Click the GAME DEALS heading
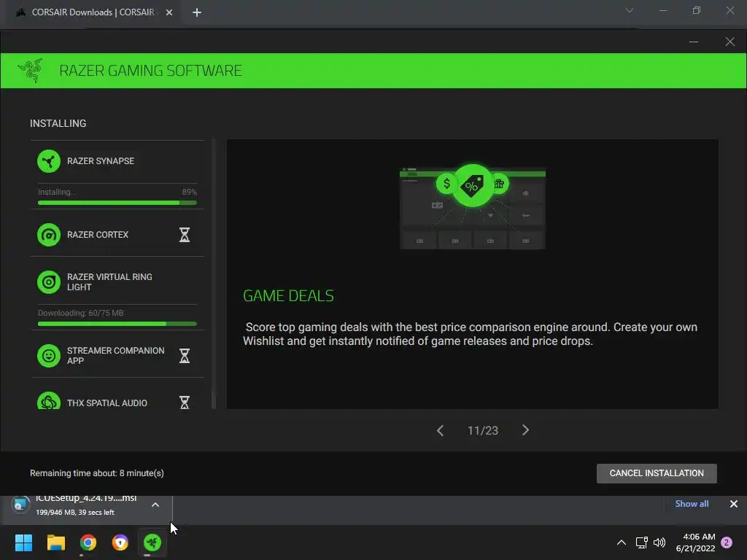 tap(288, 296)
